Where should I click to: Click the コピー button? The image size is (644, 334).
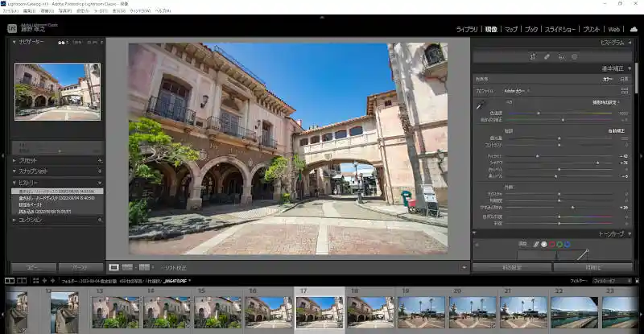[x=33, y=266]
